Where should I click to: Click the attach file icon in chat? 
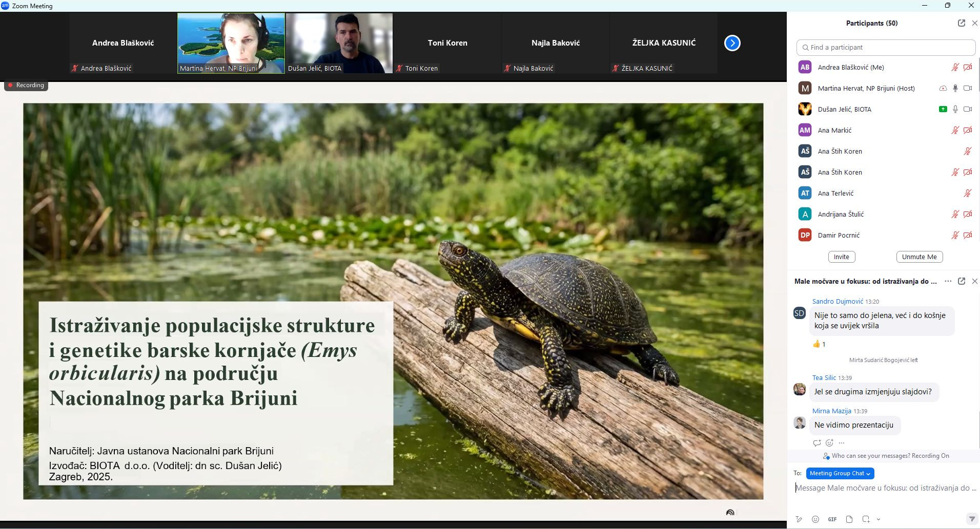[849, 519]
